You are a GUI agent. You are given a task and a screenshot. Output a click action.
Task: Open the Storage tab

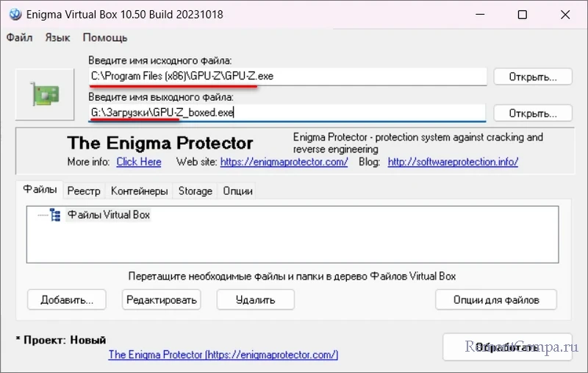tap(196, 191)
